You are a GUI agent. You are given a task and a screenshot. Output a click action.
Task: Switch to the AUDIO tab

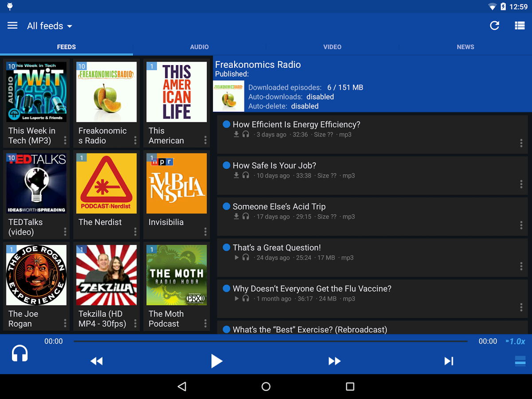click(x=199, y=47)
